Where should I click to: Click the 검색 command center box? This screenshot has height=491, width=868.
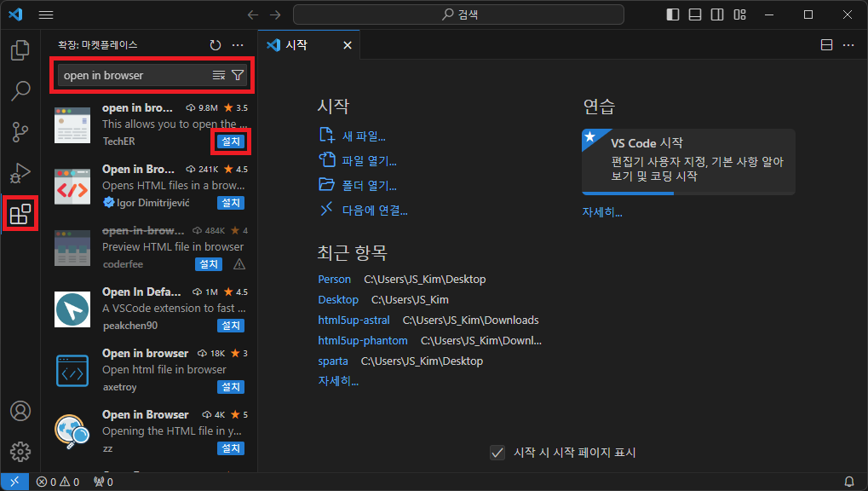pyautogui.click(x=458, y=14)
